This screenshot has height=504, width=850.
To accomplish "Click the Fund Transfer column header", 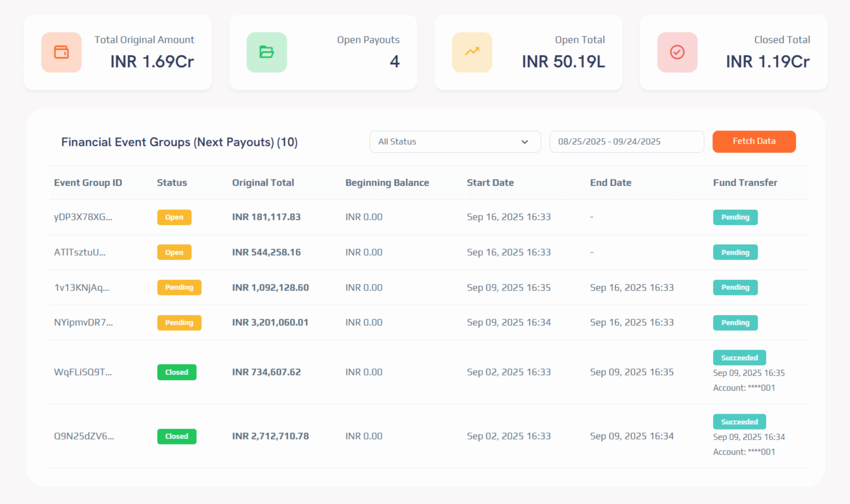I will coord(745,183).
